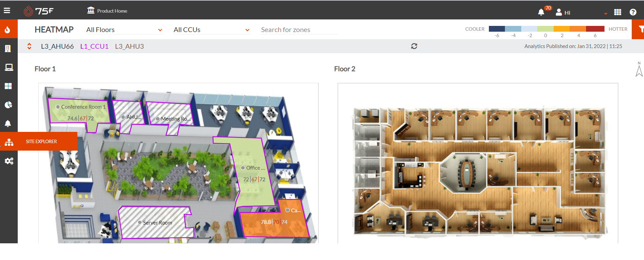
Task: Click the Analytics Published on timestamp
Action: click(573, 46)
